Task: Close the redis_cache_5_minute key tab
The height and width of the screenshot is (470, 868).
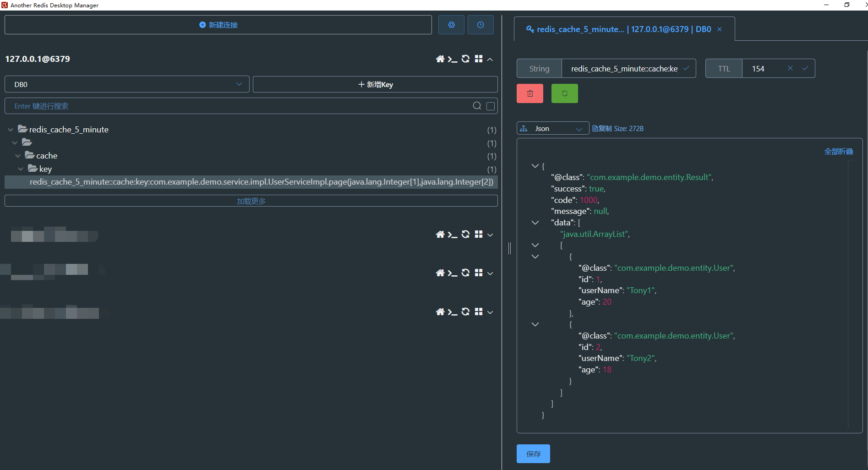Action: coord(720,29)
